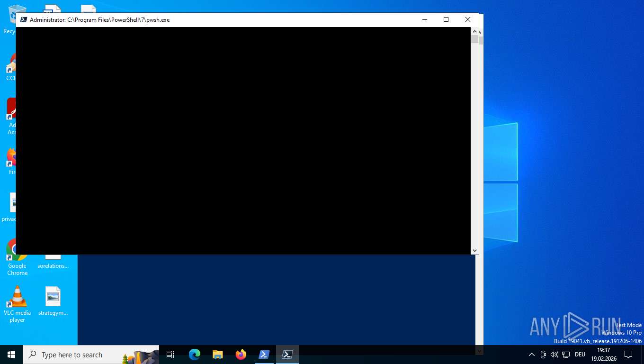Click the console scrollbar up arrow

point(474,31)
